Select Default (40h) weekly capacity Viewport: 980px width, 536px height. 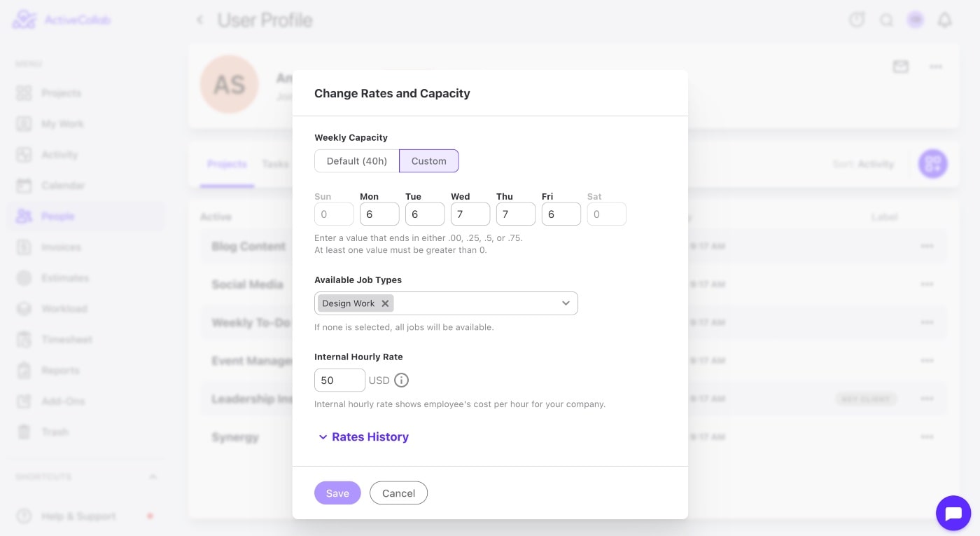[357, 161]
